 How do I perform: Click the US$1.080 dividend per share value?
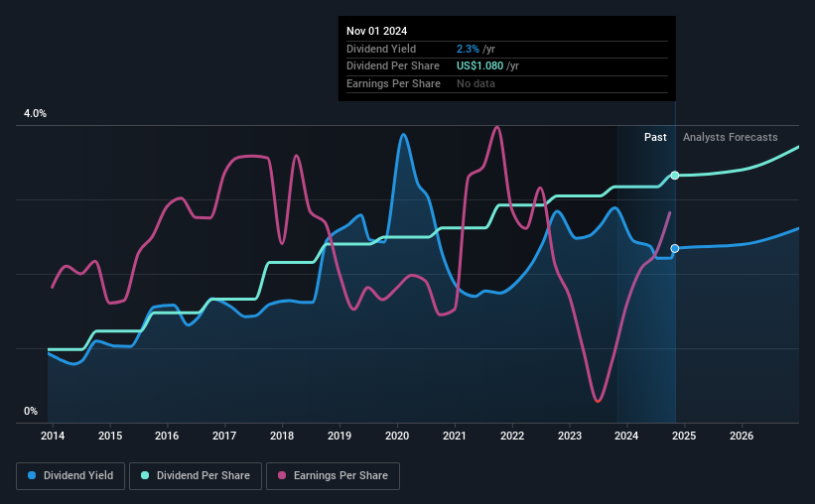click(x=479, y=66)
